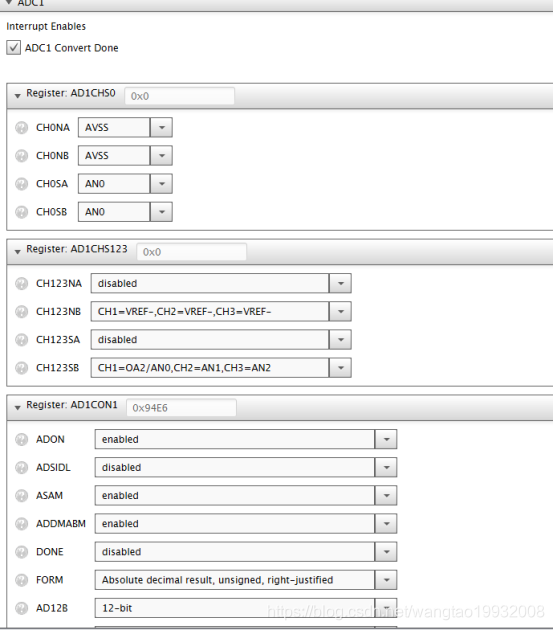Click the Interrupt Enables heading text
Screen dimensions: 554x630
pos(46,27)
